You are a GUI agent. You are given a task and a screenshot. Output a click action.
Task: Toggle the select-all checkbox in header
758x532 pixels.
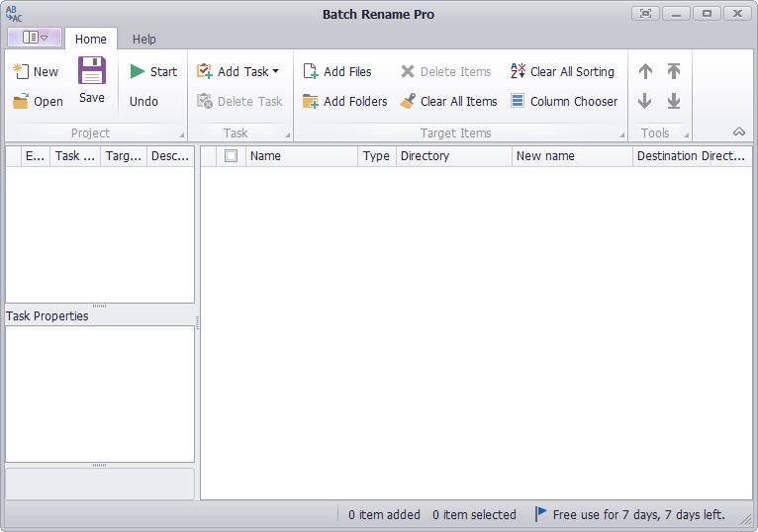tap(232, 156)
